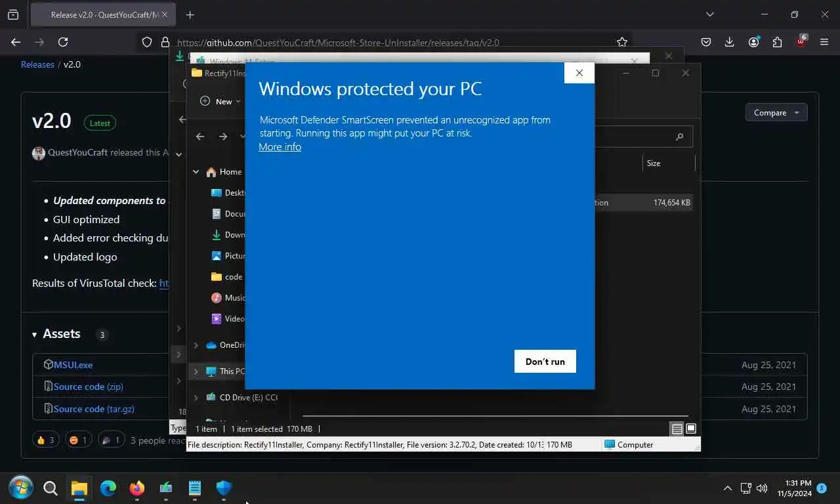
Task: Open the VirusTotal results link
Action: click(164, 283)
